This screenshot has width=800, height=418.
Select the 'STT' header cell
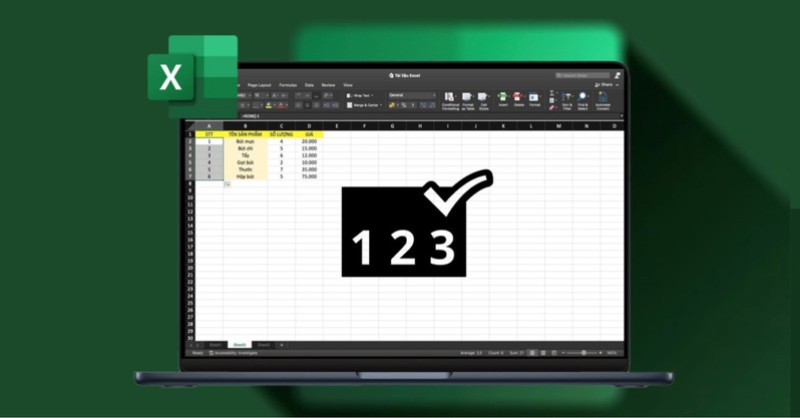click(x=209, y=134)
